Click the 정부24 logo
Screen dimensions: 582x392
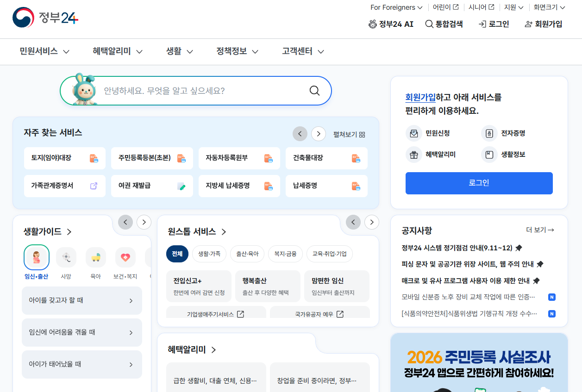point(45,18)
